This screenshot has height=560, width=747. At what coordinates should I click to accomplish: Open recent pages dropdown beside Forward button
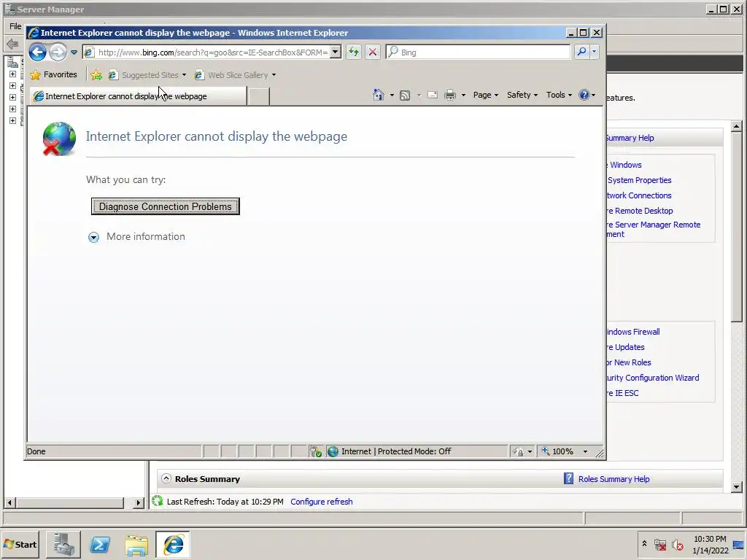[74, 52]
